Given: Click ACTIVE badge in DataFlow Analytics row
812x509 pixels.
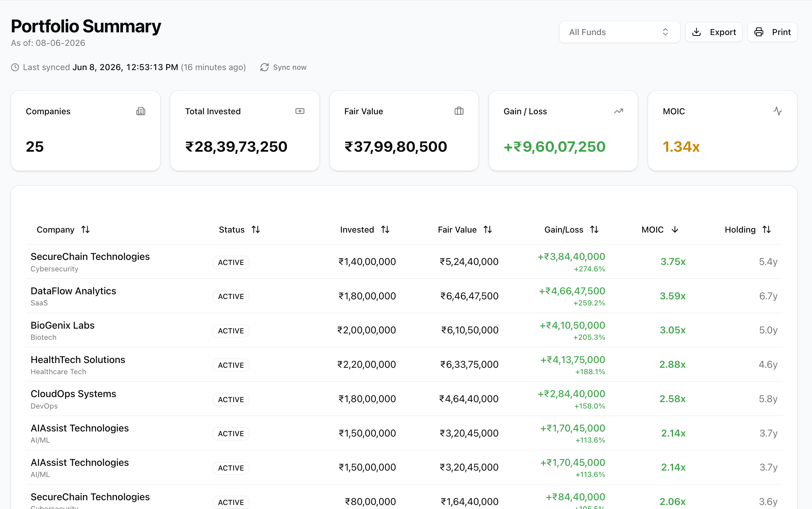Looking at the screenshot, I should 231,297.
